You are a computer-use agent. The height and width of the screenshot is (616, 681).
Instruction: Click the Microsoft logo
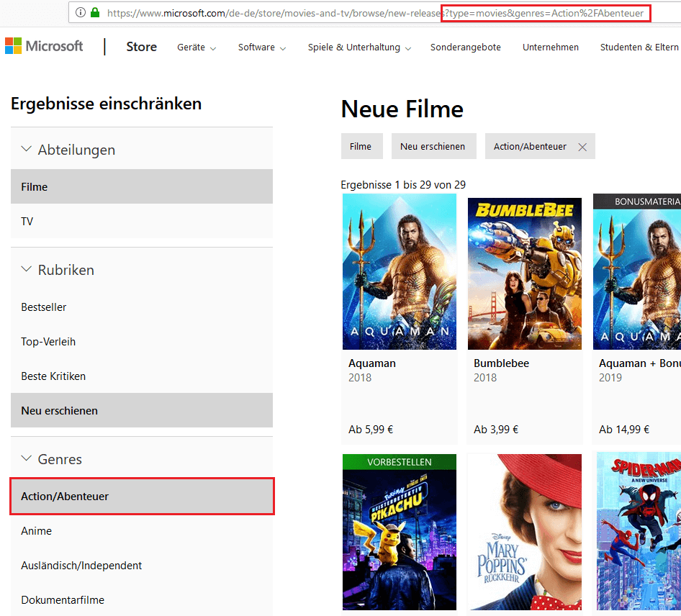click(44, 46)
